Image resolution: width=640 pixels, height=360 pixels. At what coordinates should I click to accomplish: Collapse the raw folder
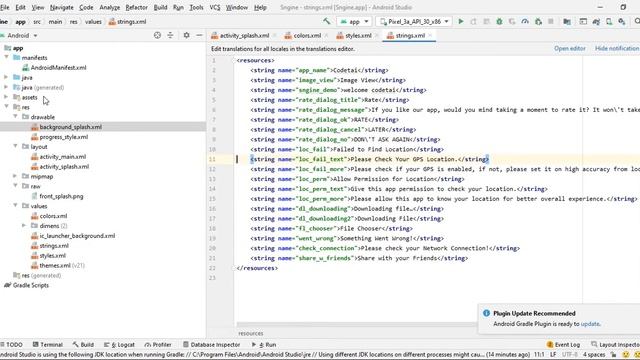[x=15, y=186]
